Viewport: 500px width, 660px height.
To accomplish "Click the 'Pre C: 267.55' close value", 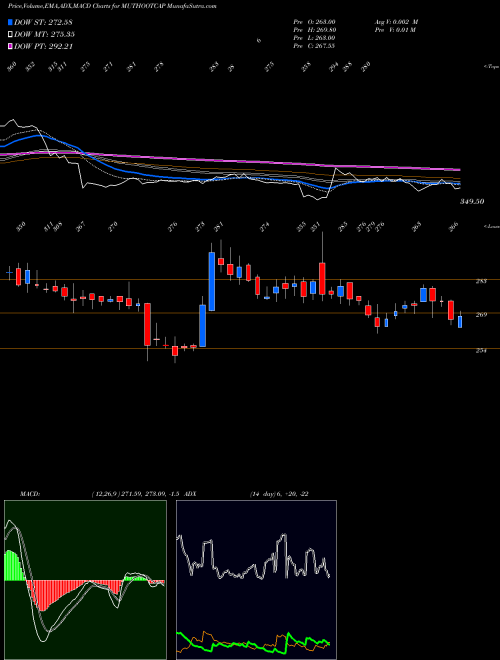I will (x=314, y=46).
